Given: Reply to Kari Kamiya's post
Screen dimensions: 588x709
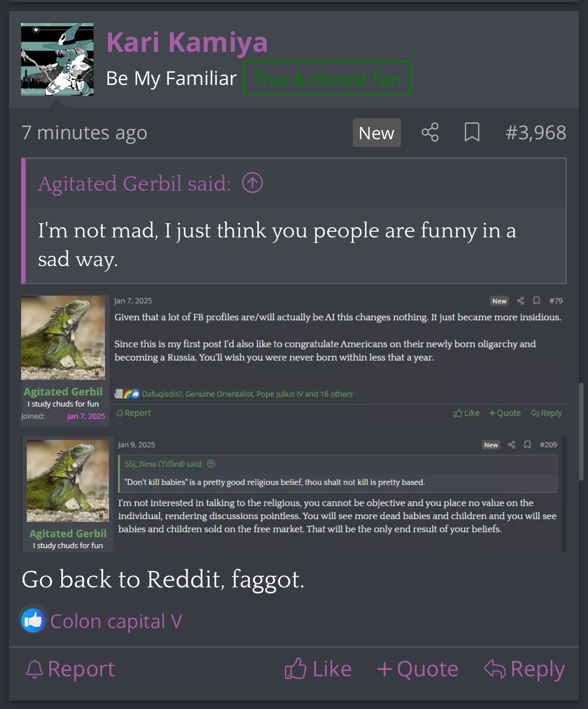Looking at the screenshot, I should click(x=524, y=669).
